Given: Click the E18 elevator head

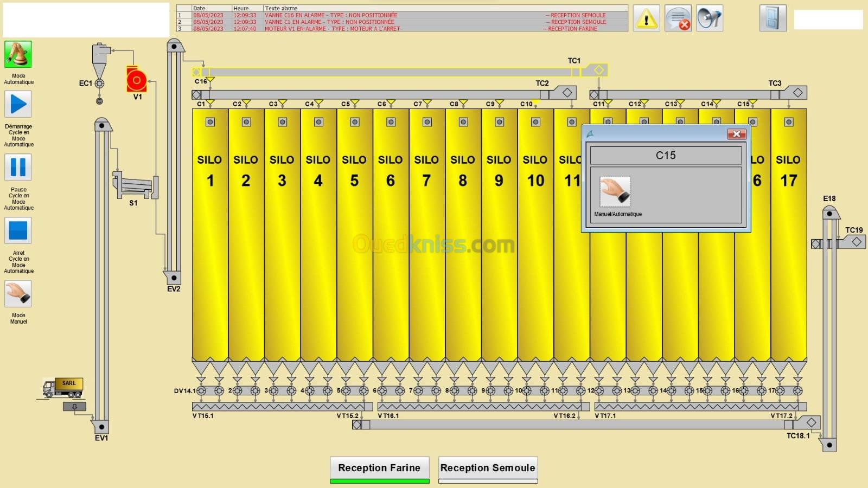Looking at the screenshot, I should click(830, 213).
